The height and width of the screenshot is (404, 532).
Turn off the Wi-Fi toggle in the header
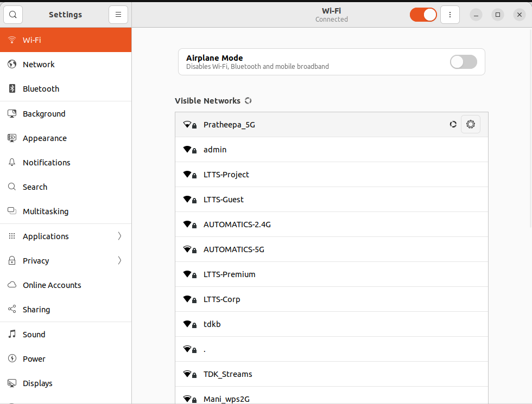click(x=423, y=15)
